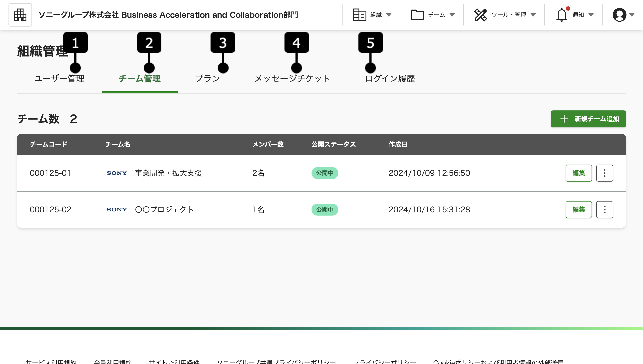This screenshot has height=364, width=643.
Task: Open more options for team 000125-02
Action: pos(605,209)
